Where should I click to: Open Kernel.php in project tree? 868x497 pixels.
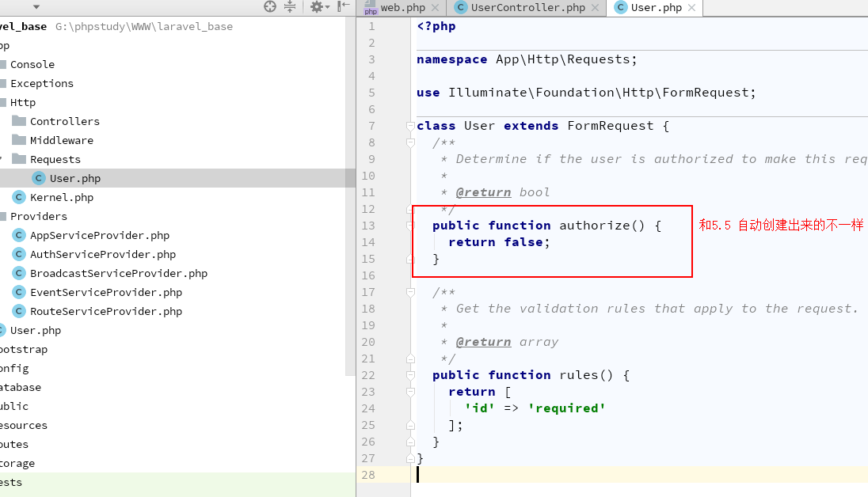pyautogui.click(x=61, y=197)
